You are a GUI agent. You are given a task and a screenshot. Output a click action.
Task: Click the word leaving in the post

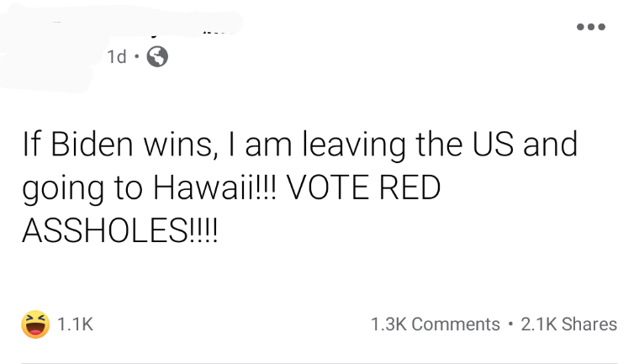pos(354,146)
